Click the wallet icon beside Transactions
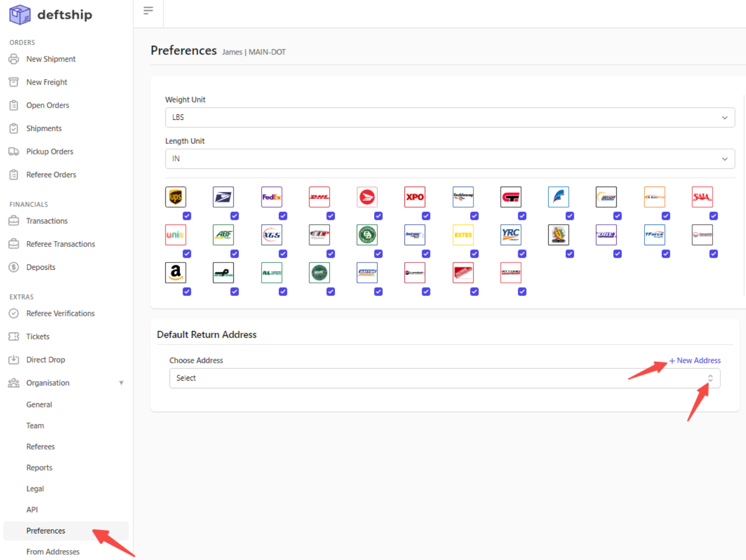 coord(14,221)
